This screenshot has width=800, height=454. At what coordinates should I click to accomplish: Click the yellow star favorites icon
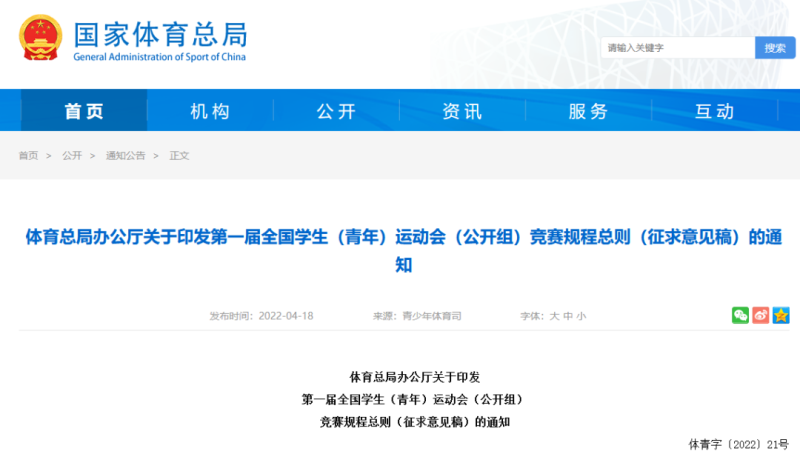(781, 315)
